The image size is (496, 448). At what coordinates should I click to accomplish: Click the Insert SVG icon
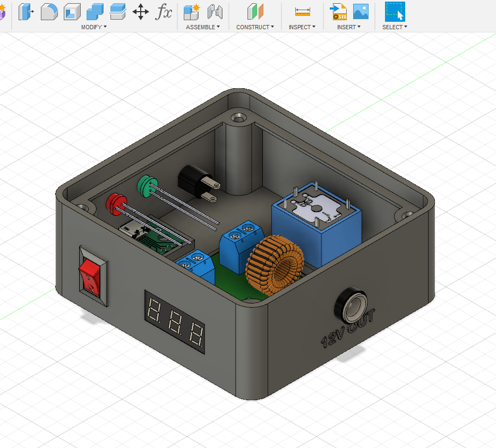point(338,12)
